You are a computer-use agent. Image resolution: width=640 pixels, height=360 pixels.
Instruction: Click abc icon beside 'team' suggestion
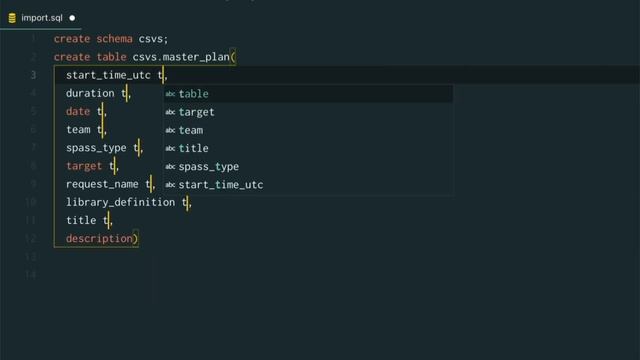pyautogui.click(x=170, y=131)
